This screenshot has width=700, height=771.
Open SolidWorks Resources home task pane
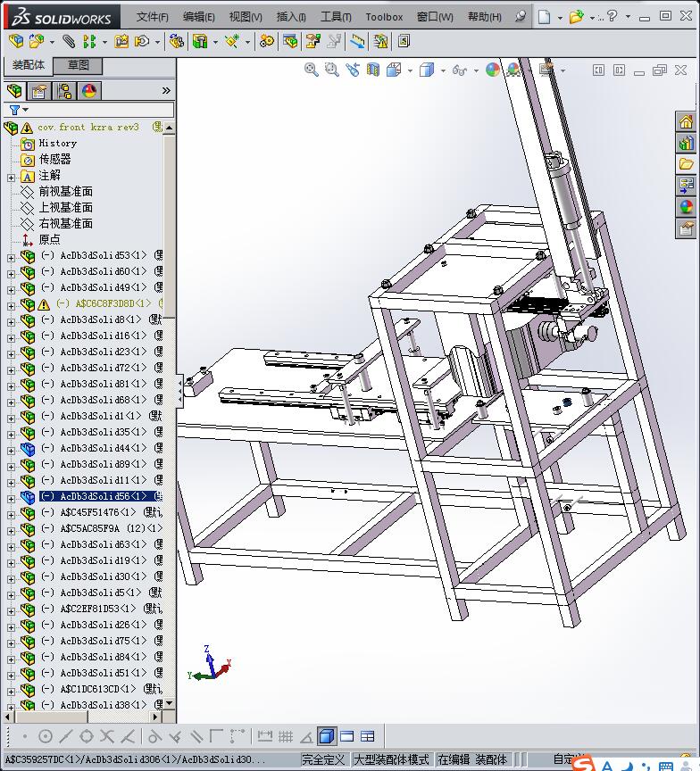tap(687, 121)
